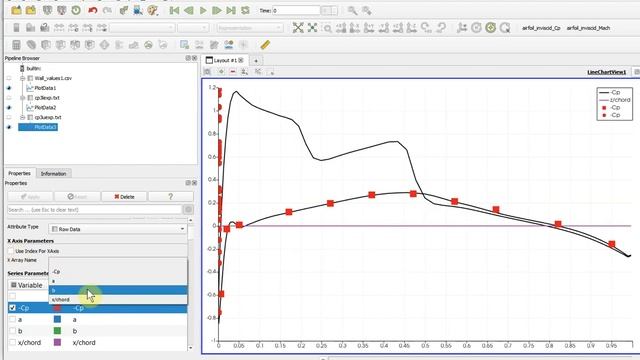Open the color palette icon
The height and width of the screenshot is (360, 640).
click(153, 10)
